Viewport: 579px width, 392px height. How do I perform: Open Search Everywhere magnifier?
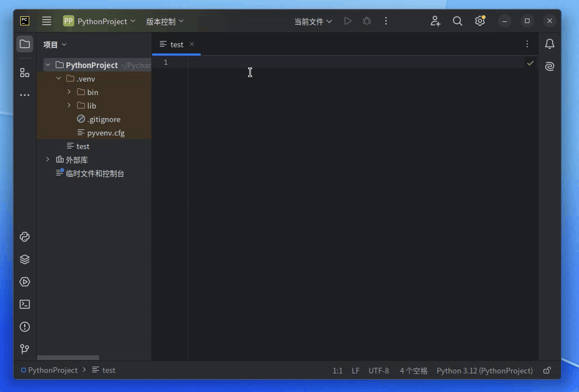point(457,21)
